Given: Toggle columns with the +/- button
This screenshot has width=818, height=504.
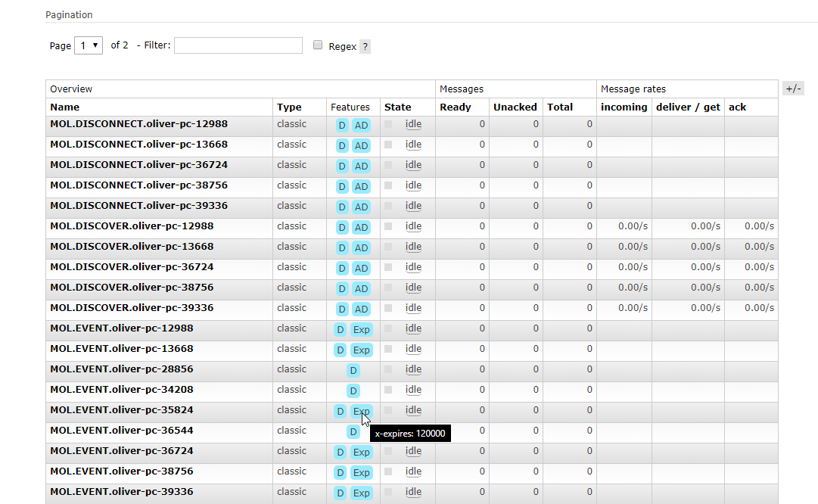Looking at the screenshot, I should [x=793, y=89].
